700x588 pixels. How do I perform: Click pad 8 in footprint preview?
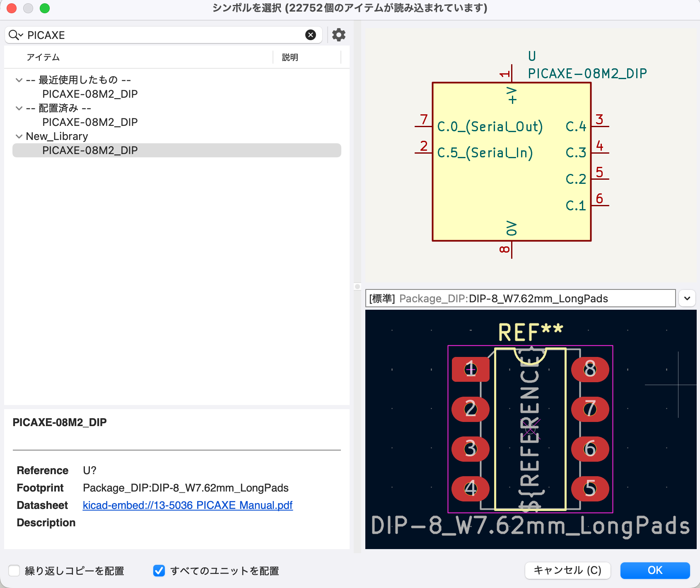tap(590, 369)
